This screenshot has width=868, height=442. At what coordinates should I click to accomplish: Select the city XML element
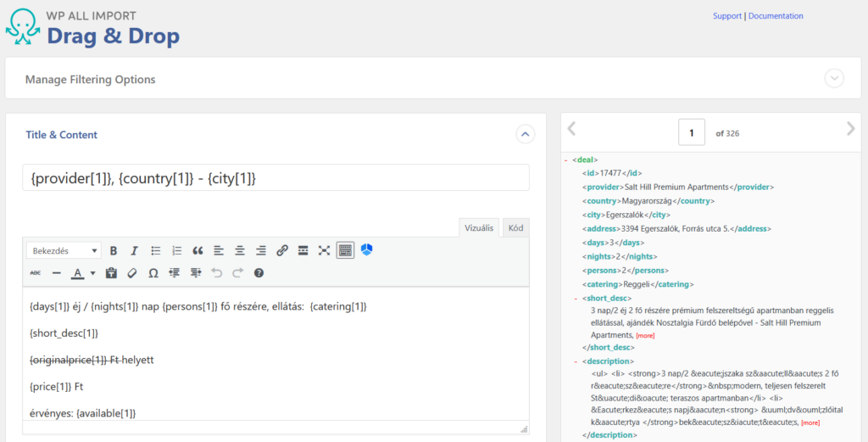point(626,215)
